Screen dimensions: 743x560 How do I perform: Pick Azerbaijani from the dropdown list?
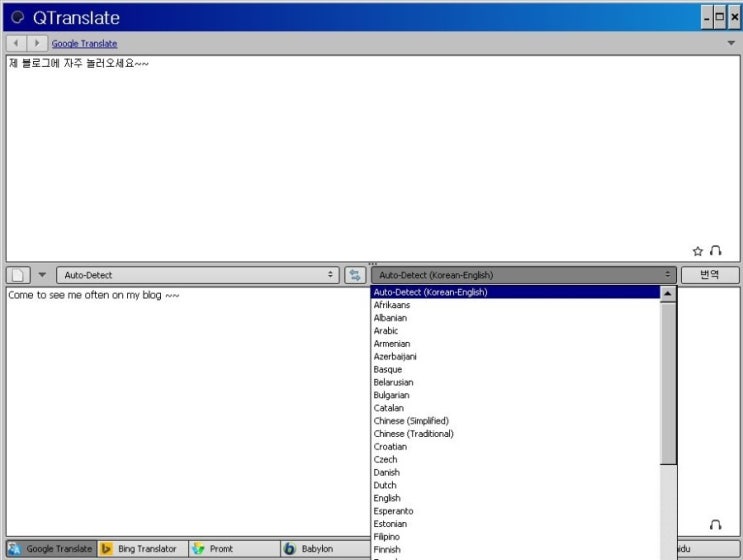click(515, 356)
